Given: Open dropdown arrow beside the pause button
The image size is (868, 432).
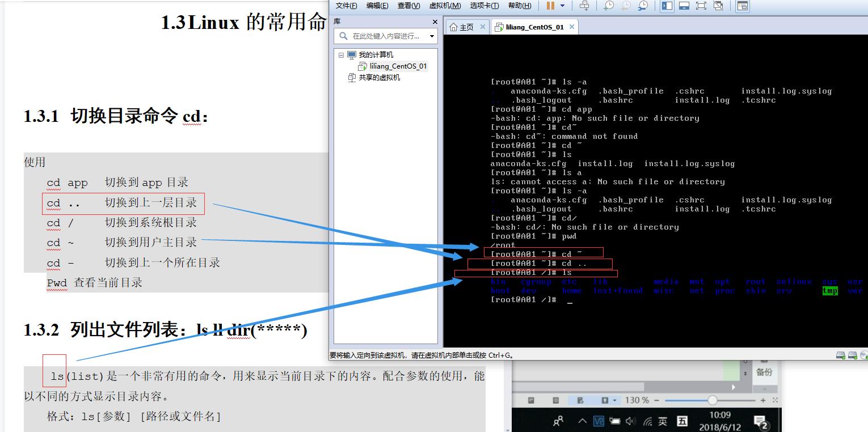Looking at the screenshot, I should tap(563, 6).
